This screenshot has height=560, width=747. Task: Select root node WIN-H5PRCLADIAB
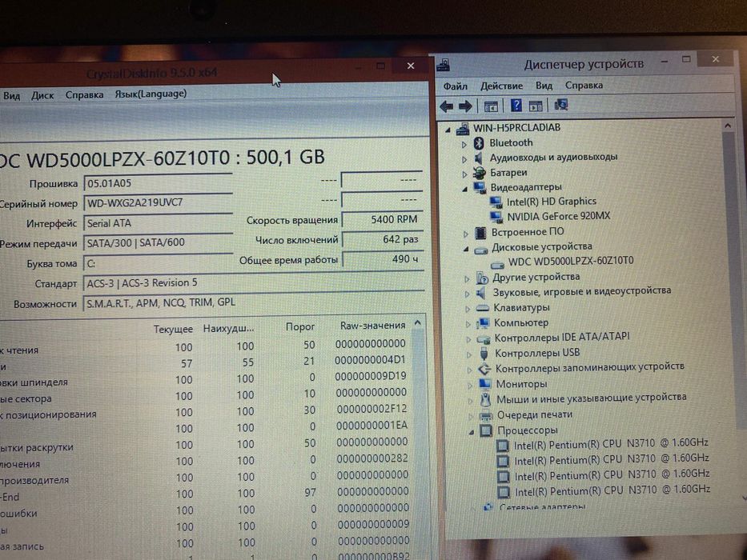(516, 128)
